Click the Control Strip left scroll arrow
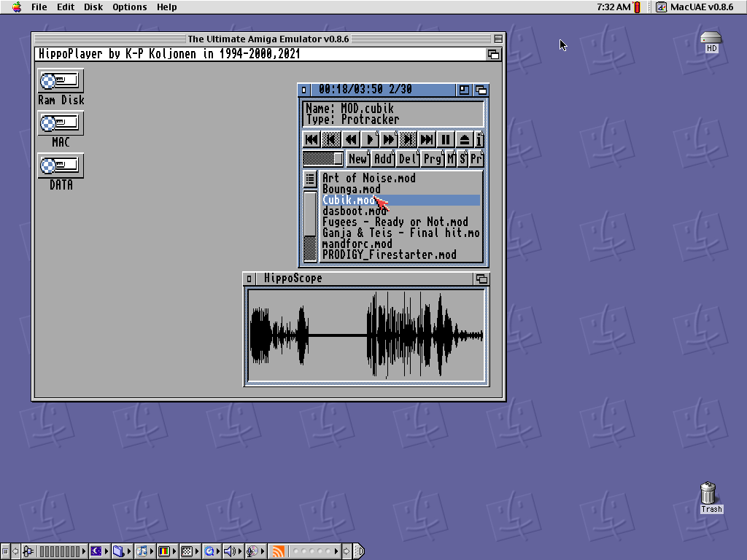Viewport: 747px width, 560px height. (15, 551)
